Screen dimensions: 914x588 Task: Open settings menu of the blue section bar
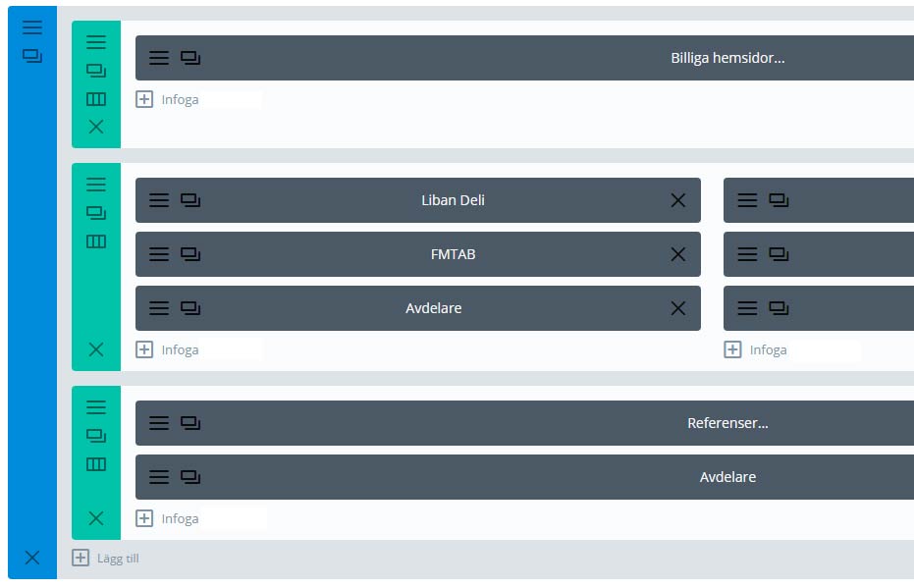(x=32, y=27)
